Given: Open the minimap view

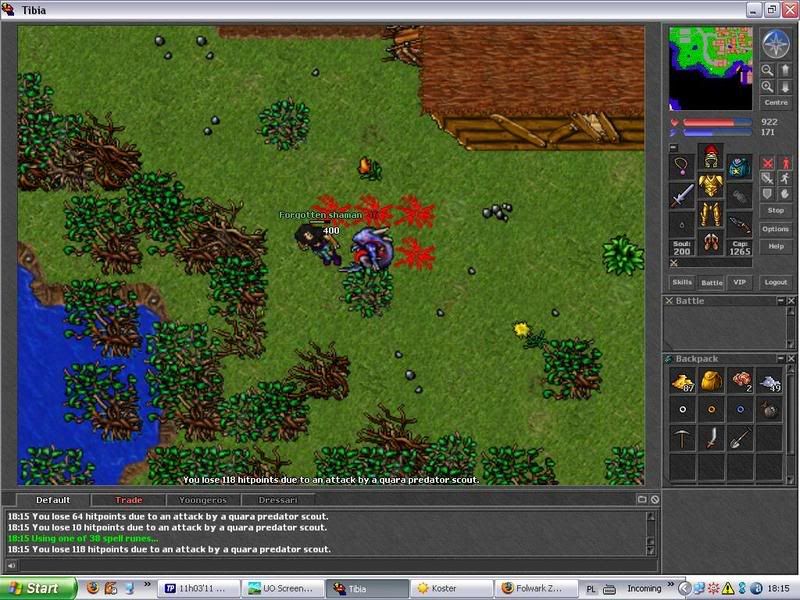Looking at the screenshot, I should pos(710,68).
